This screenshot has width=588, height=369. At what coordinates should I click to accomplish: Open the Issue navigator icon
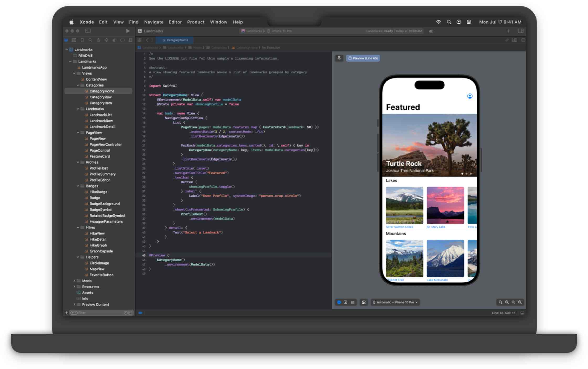pyautogui.click(x=98, y=40)
